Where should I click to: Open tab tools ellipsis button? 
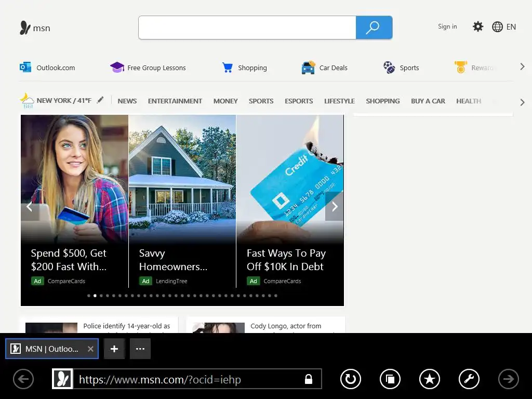(x=140, y=349)
